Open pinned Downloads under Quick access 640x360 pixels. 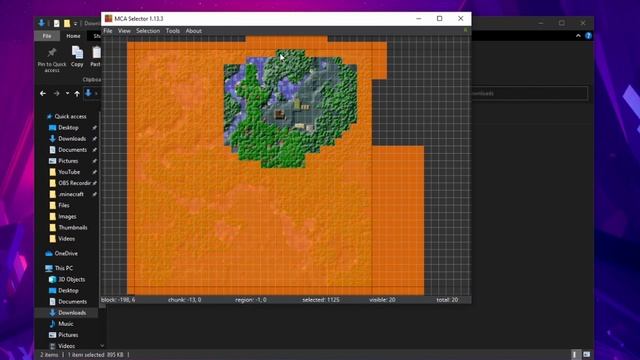tap(72, 138)
